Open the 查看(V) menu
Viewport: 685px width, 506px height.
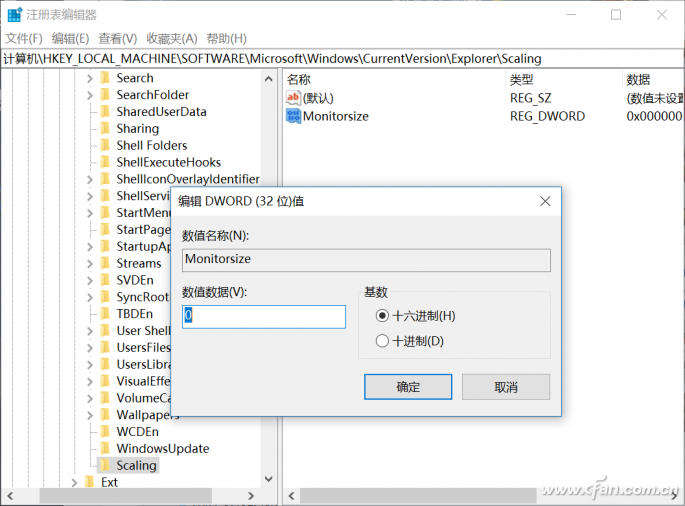tap(118, 38)
